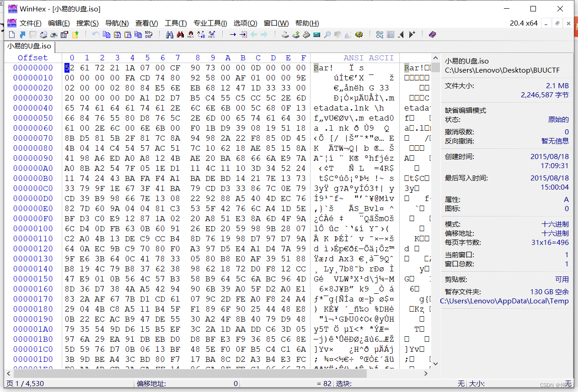The height and width of the screenshot is (392, 578).
Task: Open file Properties toolbar icon
Action: (64, 34)
